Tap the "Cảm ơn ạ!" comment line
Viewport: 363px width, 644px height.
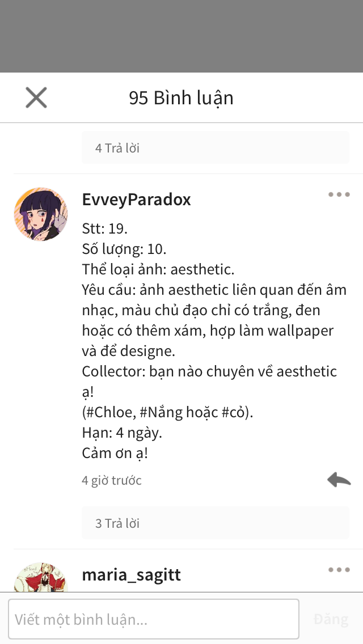pyautogui.click(x=115, y=452)
